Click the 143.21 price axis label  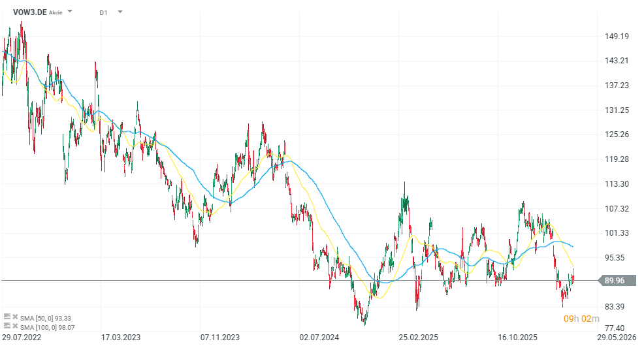(617, 61)
